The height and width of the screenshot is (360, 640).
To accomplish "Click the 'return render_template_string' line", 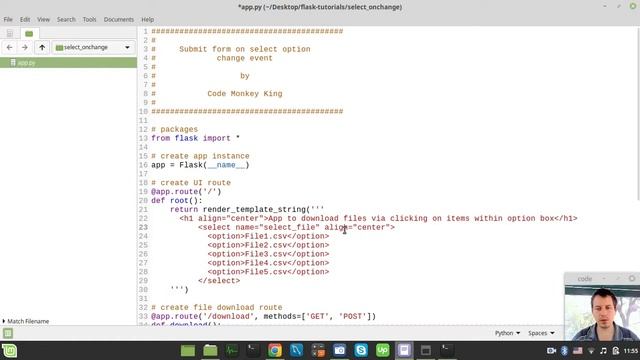I will coord(247,209).
